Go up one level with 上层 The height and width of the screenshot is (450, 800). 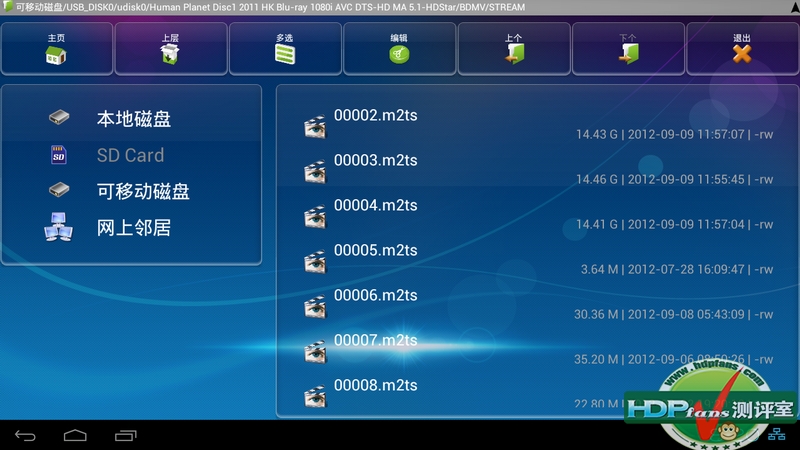tap(170, 49)
